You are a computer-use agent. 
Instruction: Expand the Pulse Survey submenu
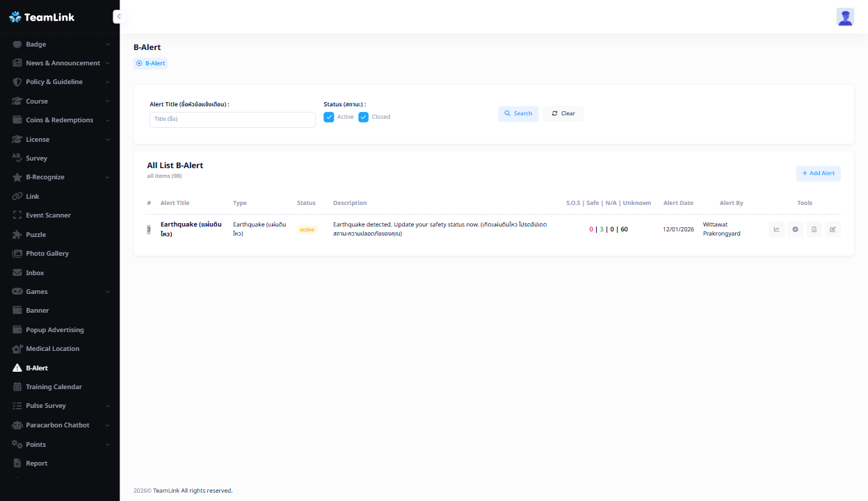tap(108, 406)
